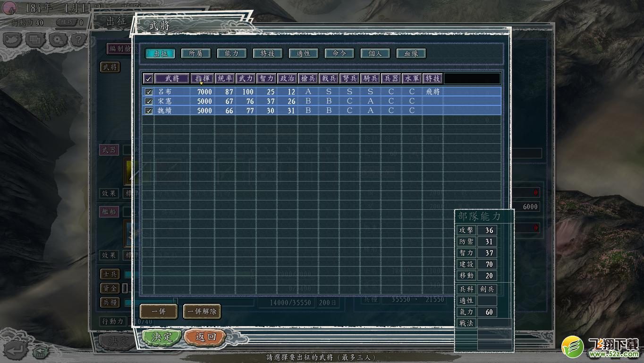
Task: Click the 武器 label in the 出征 window
Action: (109, 150)
